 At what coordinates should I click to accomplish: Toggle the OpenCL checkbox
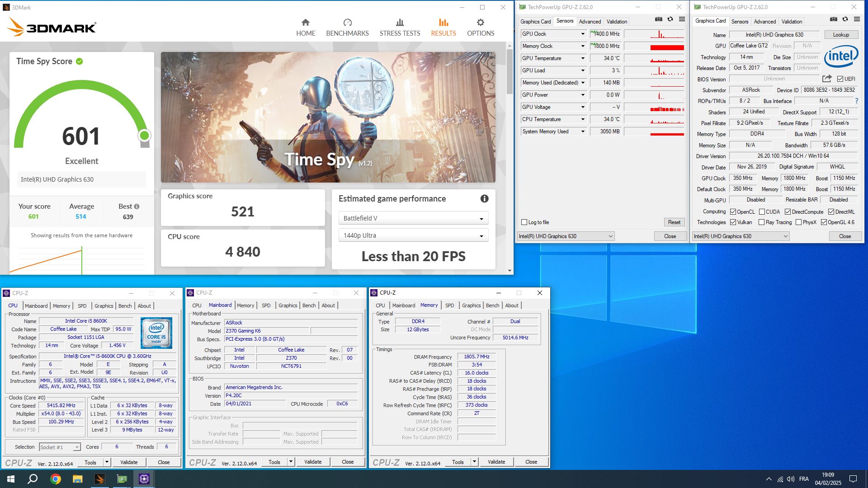click(733, 212)
